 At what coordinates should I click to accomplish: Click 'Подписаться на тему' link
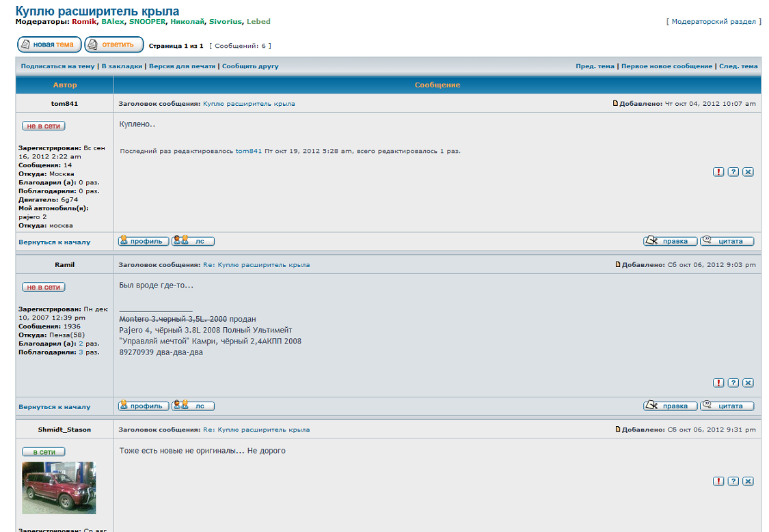[x=57, y=66]
